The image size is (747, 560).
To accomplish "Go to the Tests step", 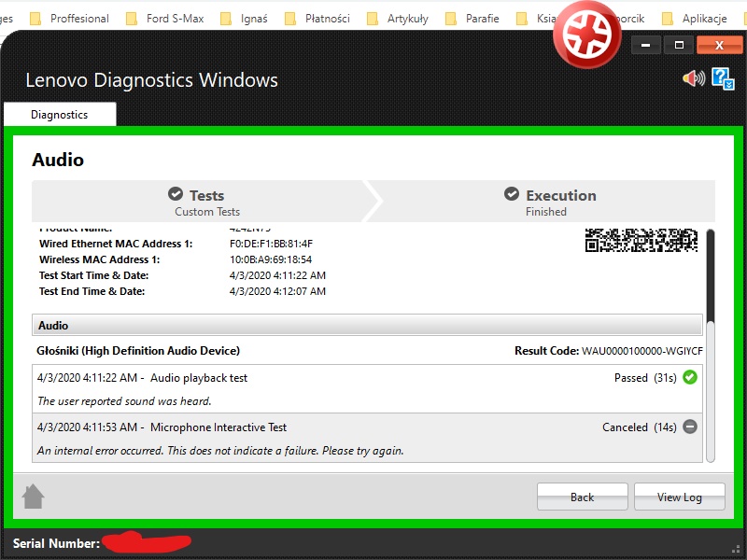I will point(200,202).
